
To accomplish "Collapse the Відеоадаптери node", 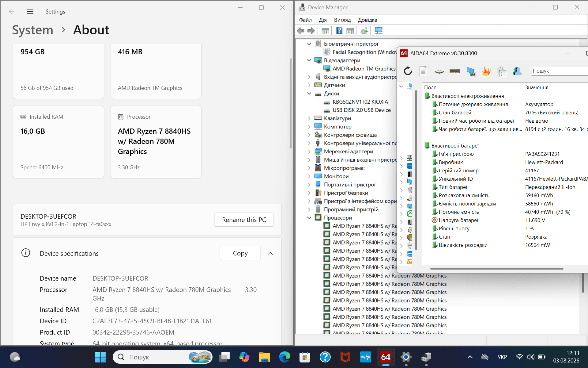I will pos(309,60).
